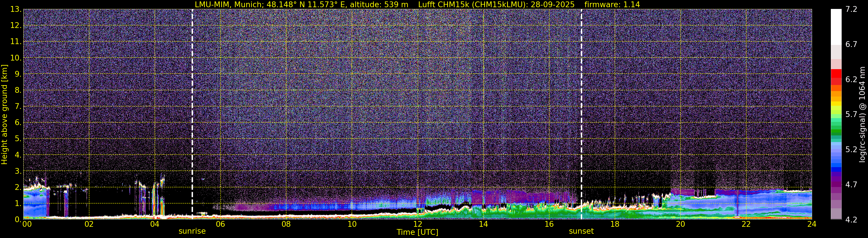Click the '13.' height axis tick label
868x238 pixels.
pos(16,9)
